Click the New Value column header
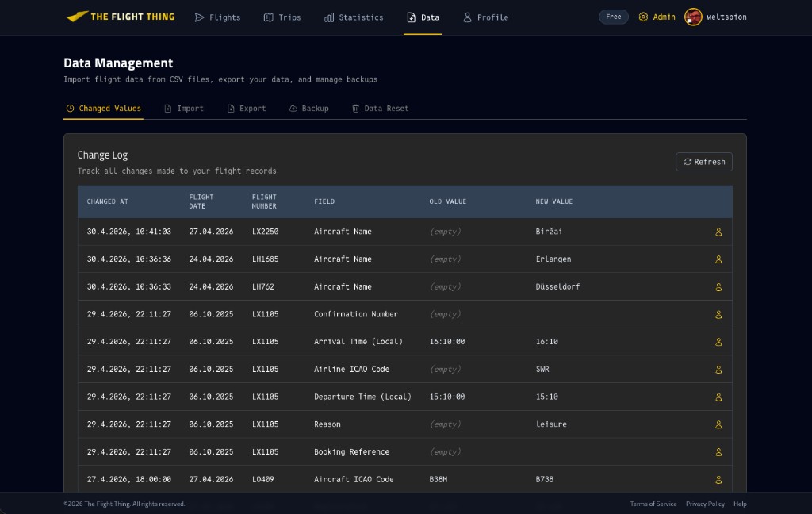The height and width of the screenshot is (514, 812). click(553, 201)
